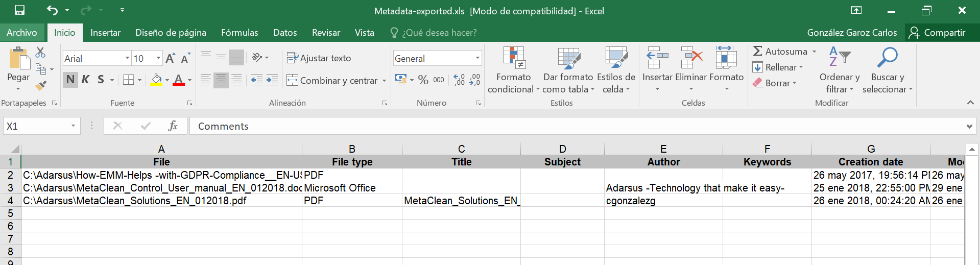Select the Author cell cgonzalezg
The image size is (980, 265).
tap(663, 201)
